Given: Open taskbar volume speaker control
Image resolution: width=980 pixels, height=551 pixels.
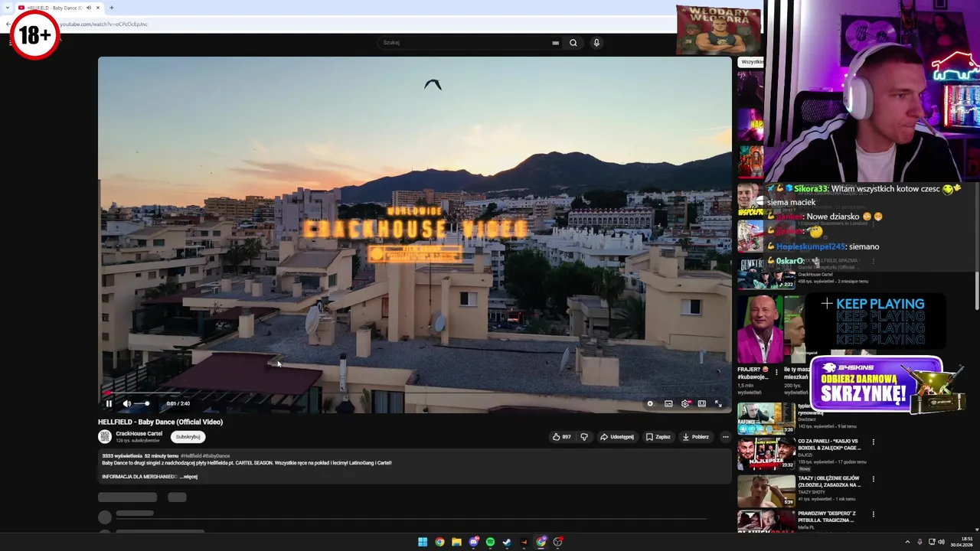Looking at the screenshot, I should (942, 542).
